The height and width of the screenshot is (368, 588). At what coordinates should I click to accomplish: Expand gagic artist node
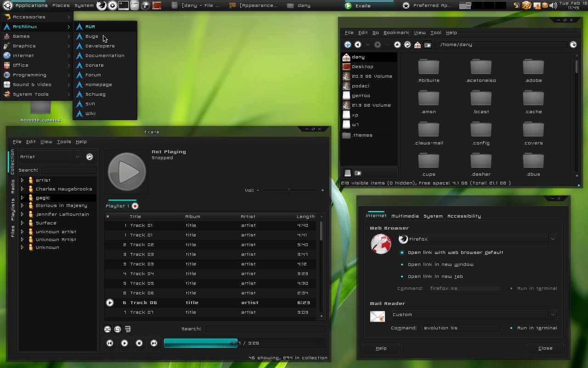[22, 198]
